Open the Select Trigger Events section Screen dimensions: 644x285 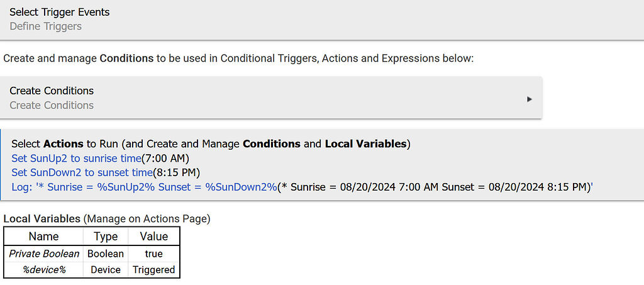pyautogui.click(x=60, y=12)
